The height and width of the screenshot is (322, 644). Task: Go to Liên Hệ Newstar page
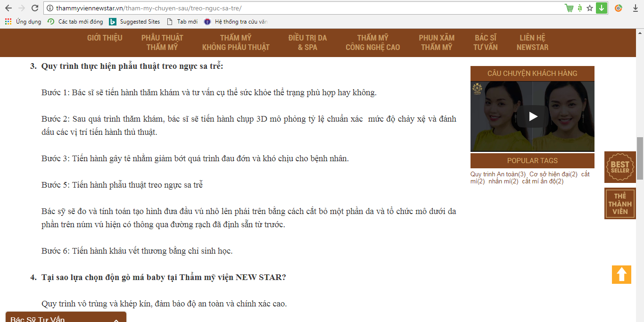[532, 42]
